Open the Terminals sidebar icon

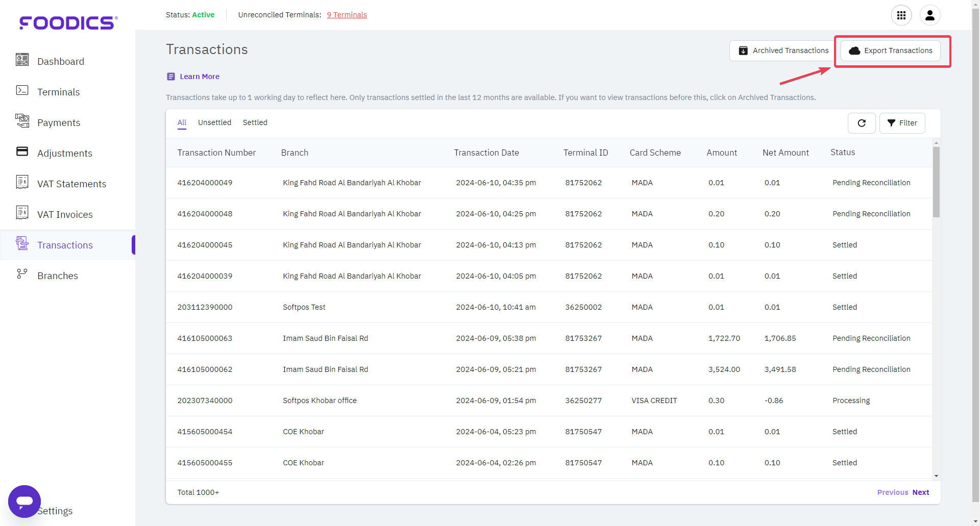[22, 91]
